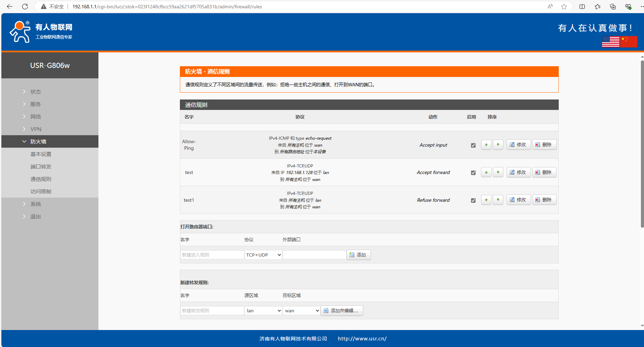Viewport: 644px width, 347px height.
Task: Move the Allow-Ping rule up
Action: [x=486, y=145]
